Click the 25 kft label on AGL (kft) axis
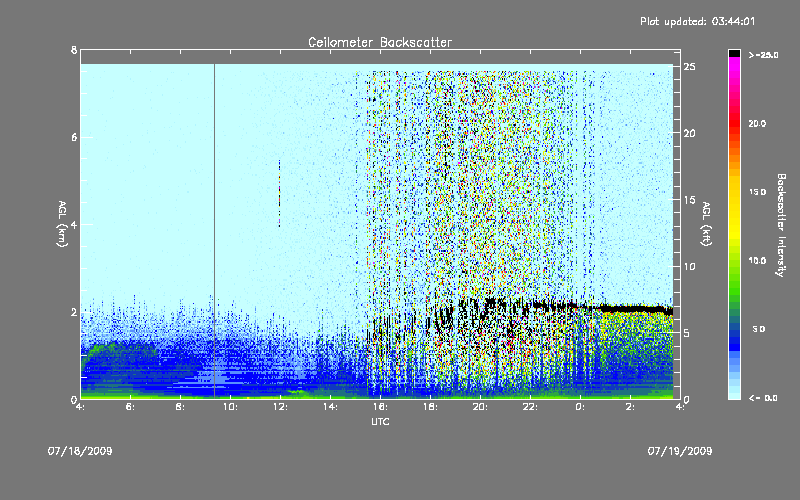This screenshot has width=800, height=500. (689, 67)
